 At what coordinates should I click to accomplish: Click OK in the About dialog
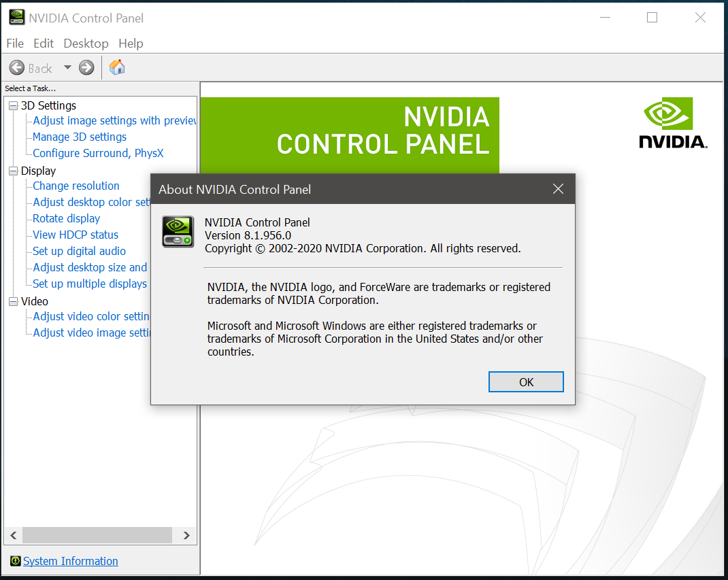pos(526,382)
